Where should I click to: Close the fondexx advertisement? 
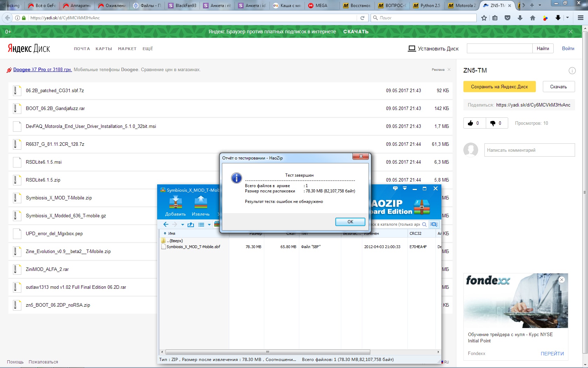[562, 279]
